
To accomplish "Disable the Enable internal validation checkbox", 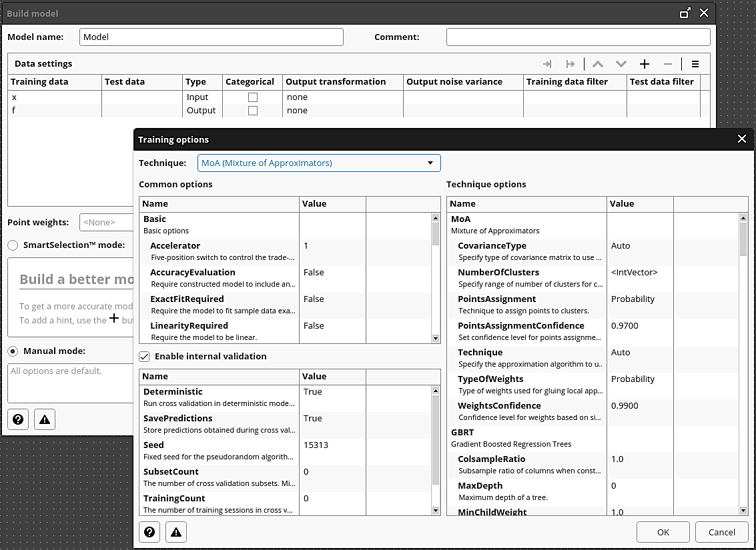I will [144, 357].
